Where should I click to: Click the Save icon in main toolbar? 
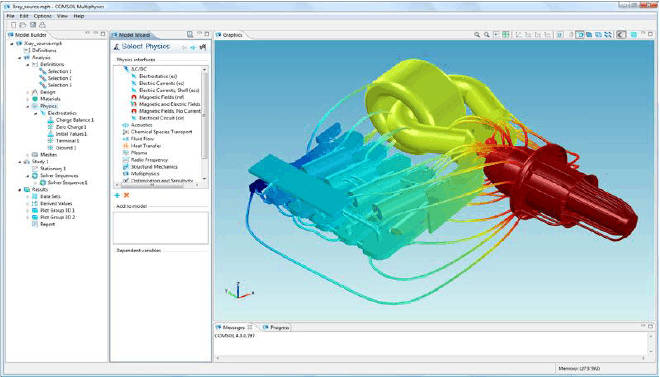click(33, 25)
